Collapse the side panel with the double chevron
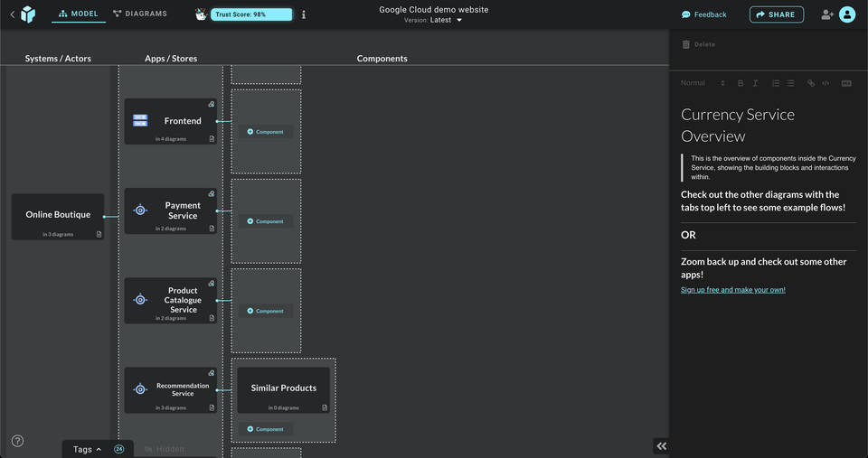 [x=661, y=445]
